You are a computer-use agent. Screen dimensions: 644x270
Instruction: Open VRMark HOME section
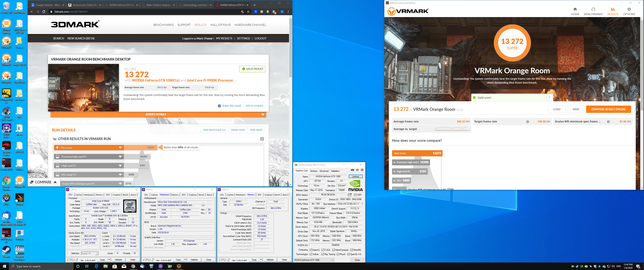pos(575,11)
